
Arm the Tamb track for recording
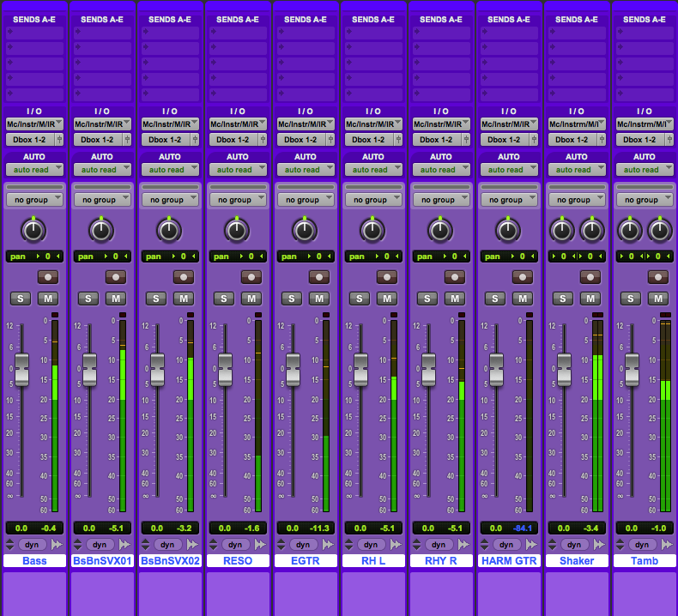tap(658, 277)
